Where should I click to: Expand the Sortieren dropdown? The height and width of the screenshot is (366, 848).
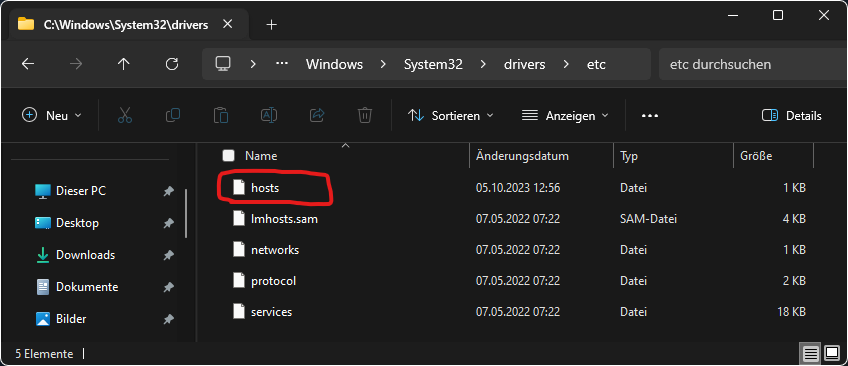click(x=451, y=115)
